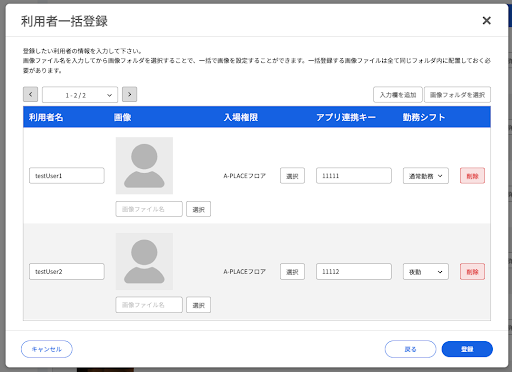Open the 1-2/2 page range dropdown
The image size is (512, 372).
click(x=80, y=95)
